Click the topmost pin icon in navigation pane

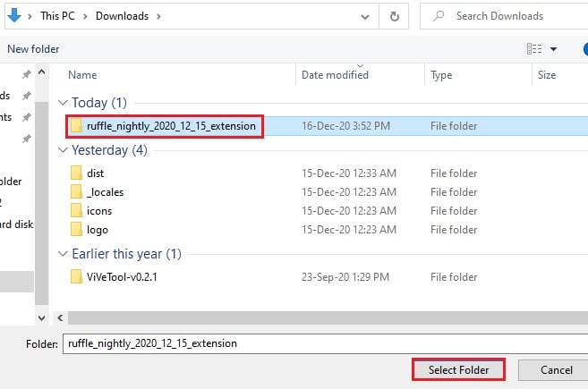[x=26, y=74]
